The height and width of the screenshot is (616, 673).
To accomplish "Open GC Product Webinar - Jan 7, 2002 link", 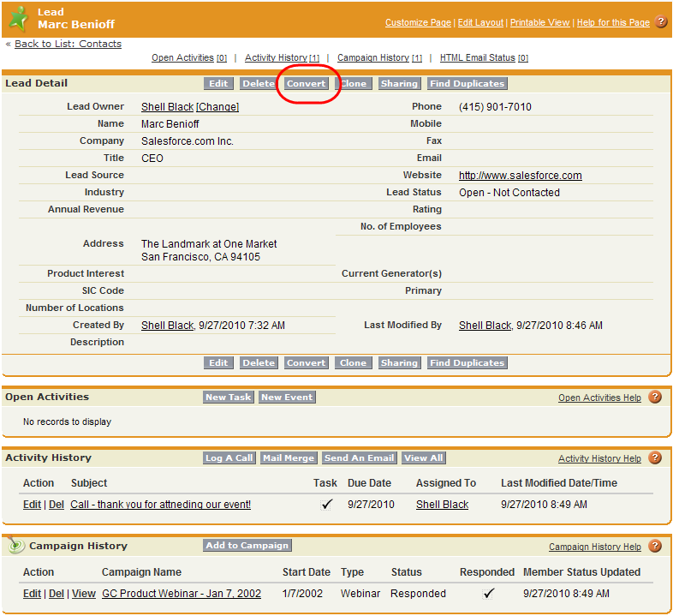I will (182, 594).
